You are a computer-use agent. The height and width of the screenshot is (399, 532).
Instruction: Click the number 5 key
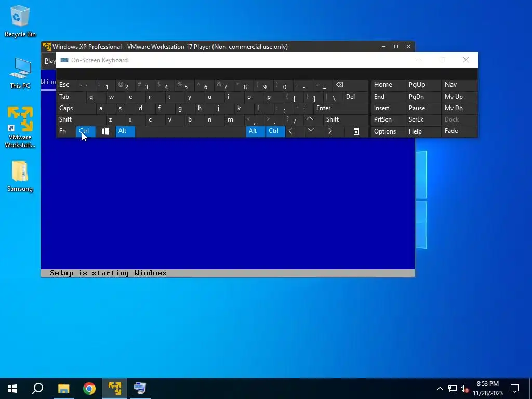click(x=184, y=85)
